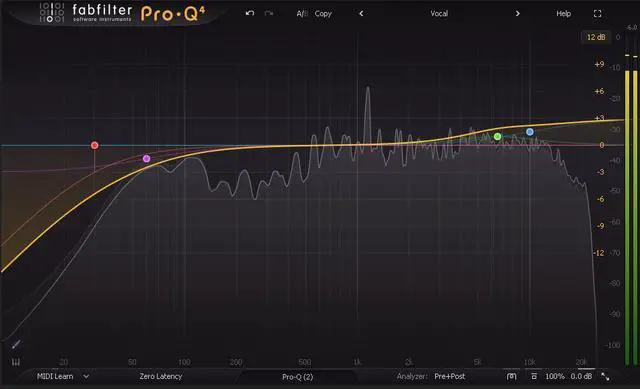Click the resize interface arrow icon
The image size is (640, 389).
605,377
